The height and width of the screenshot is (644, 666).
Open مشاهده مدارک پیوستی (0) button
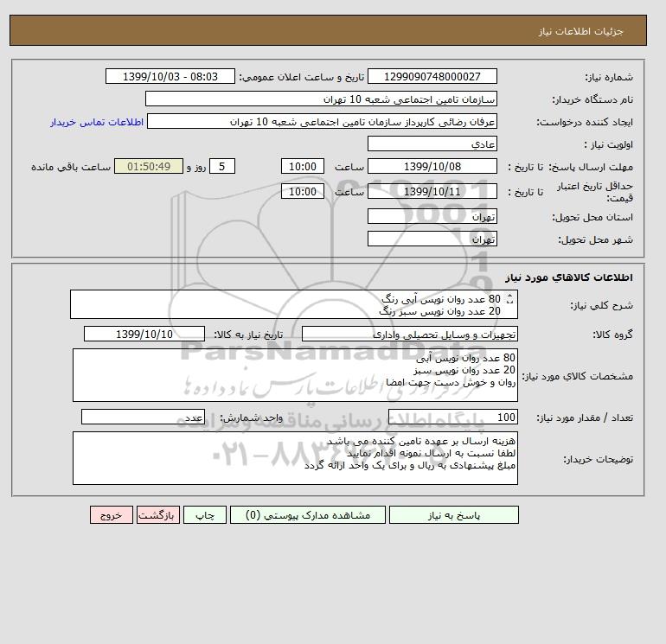tap(308, 515)
